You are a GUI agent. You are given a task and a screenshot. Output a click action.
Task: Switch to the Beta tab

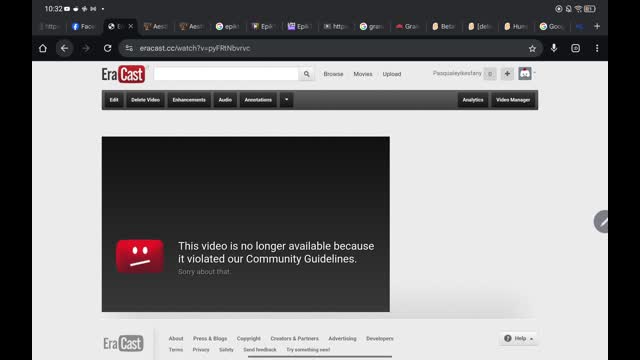(443, 27)
